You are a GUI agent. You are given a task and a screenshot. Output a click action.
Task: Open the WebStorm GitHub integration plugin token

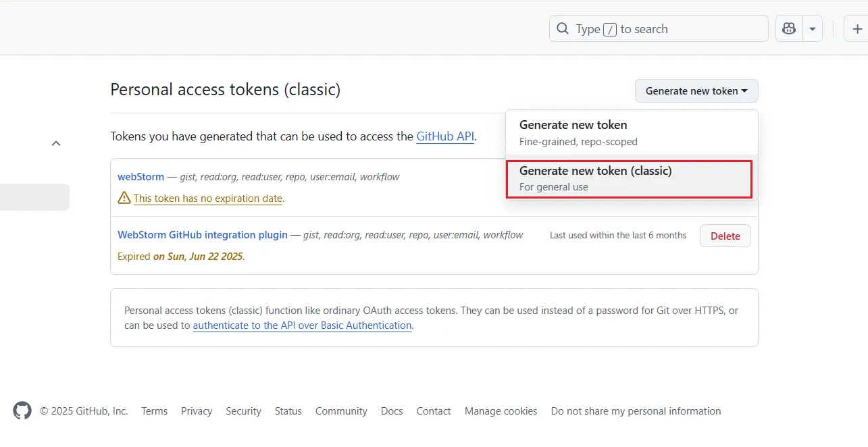coord(203,235)
